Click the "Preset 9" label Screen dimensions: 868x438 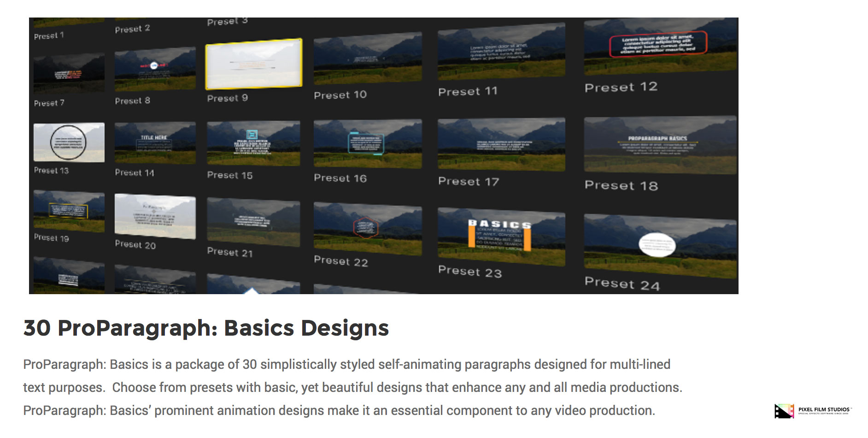[x=228, y=98]
